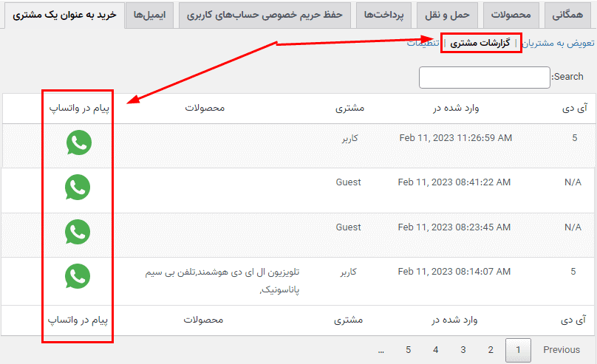Screen dimensions: 597x364
Task: Focus the Search input field
Action: (x=484, y=78)
